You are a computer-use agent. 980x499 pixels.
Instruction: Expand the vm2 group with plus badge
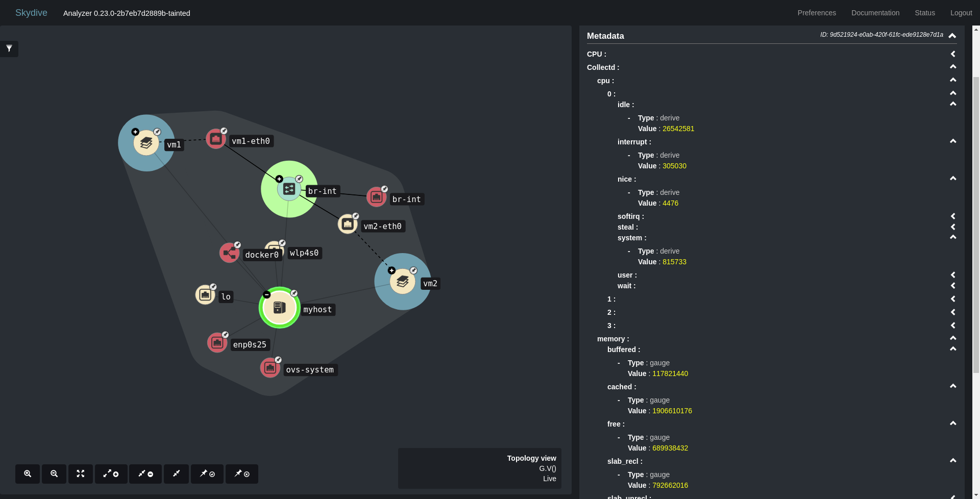point(391,270)
